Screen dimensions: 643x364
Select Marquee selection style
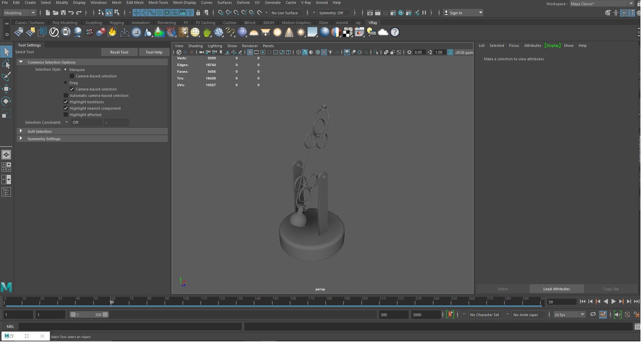coord(65,69)
